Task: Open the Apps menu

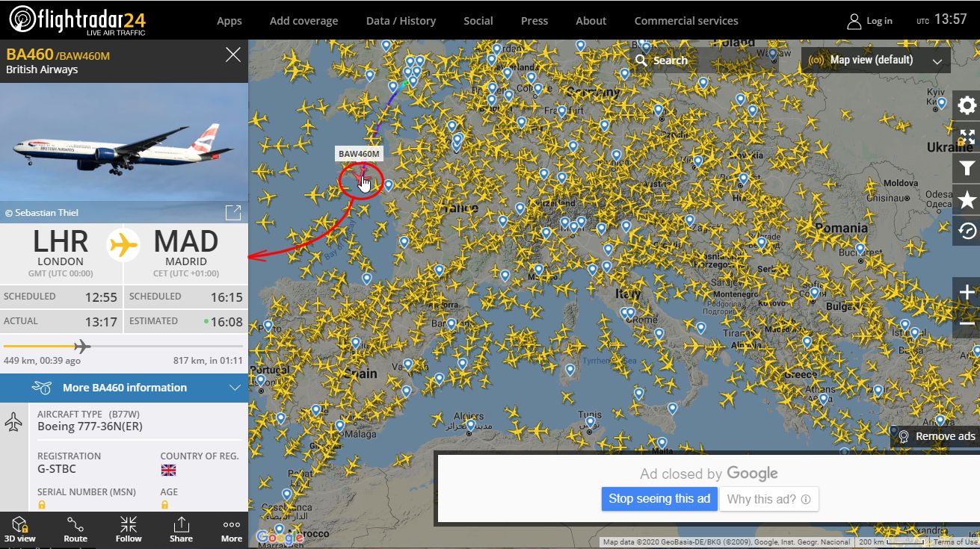Action: coord(229,21)
